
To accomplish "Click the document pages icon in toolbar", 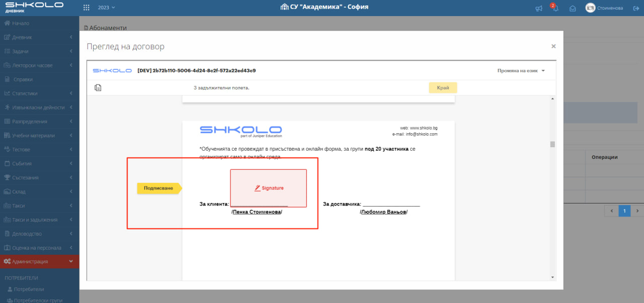I will [98, 88].
